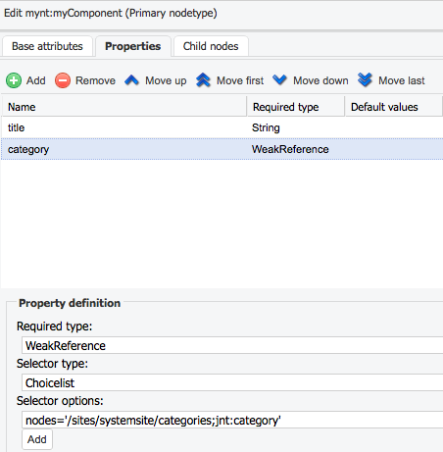
Task: Click the Move last label
Action: tap(401, 80)
